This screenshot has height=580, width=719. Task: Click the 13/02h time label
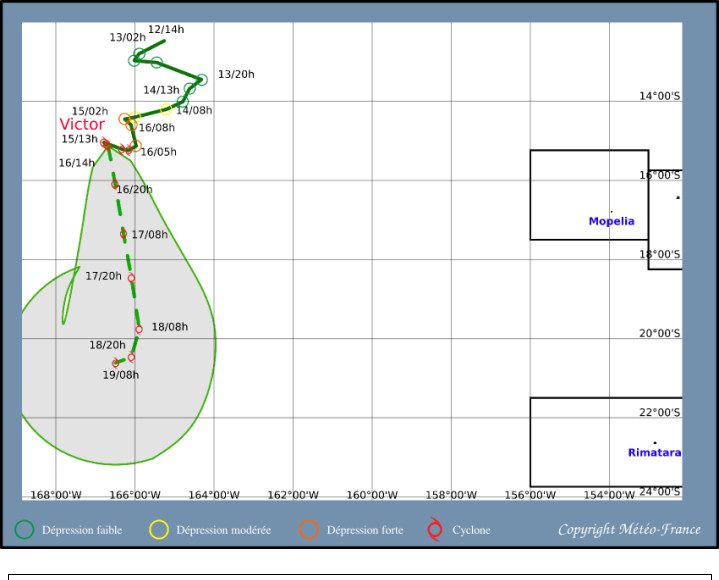(127, 37)
